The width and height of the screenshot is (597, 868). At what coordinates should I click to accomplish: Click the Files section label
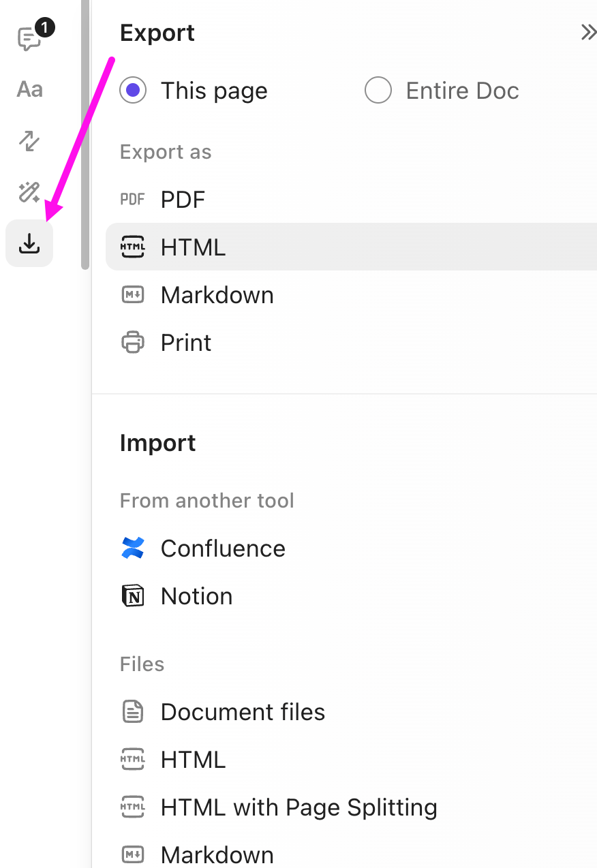[x=142, y=664]
